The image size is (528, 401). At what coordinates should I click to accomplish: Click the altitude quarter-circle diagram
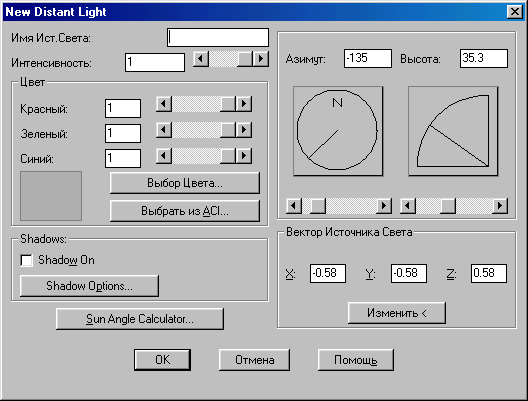(x=453, y=131)
